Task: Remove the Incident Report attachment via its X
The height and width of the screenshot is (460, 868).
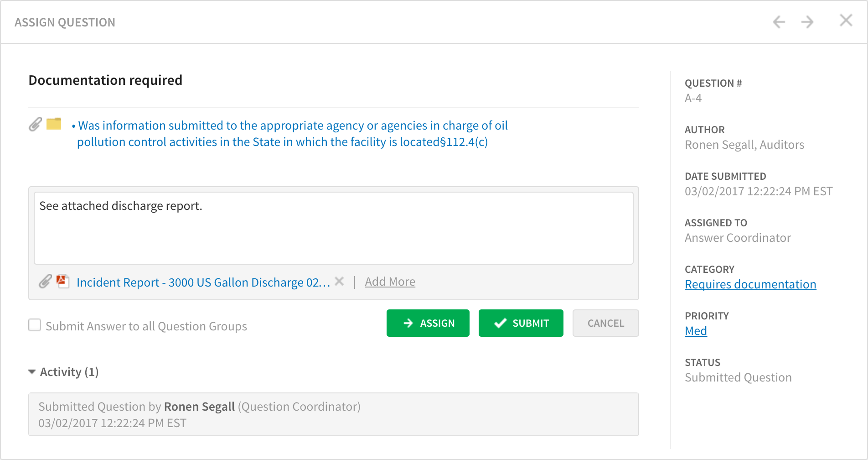Action: (339, 282)
